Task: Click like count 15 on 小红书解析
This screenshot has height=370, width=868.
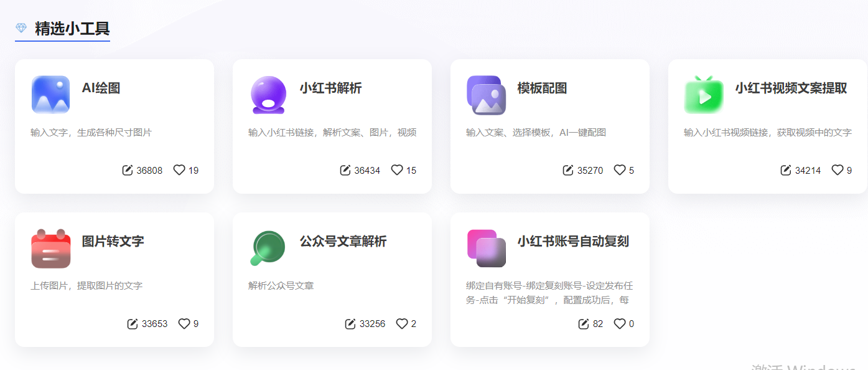Action: (x=411, y=171)
